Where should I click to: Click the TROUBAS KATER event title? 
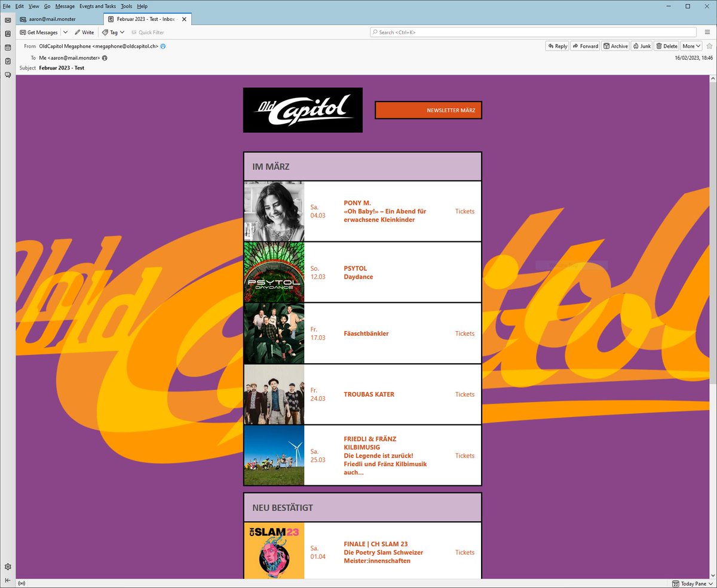tap(369, 394)
